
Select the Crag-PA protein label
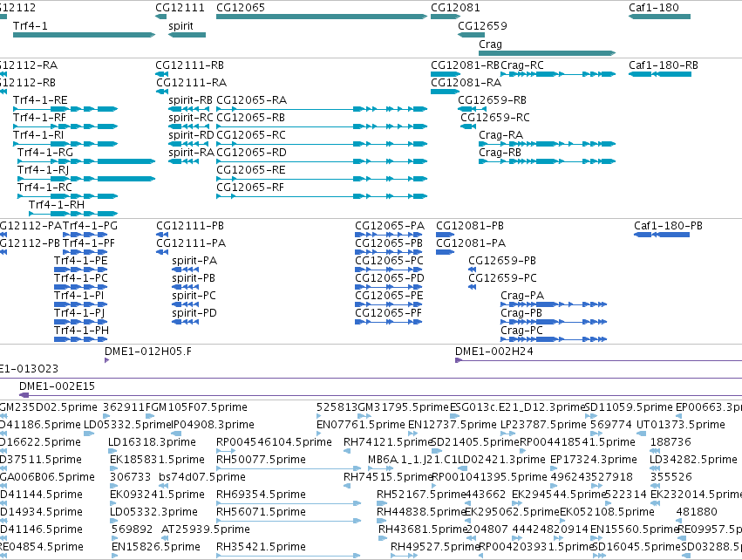(522, 296)
